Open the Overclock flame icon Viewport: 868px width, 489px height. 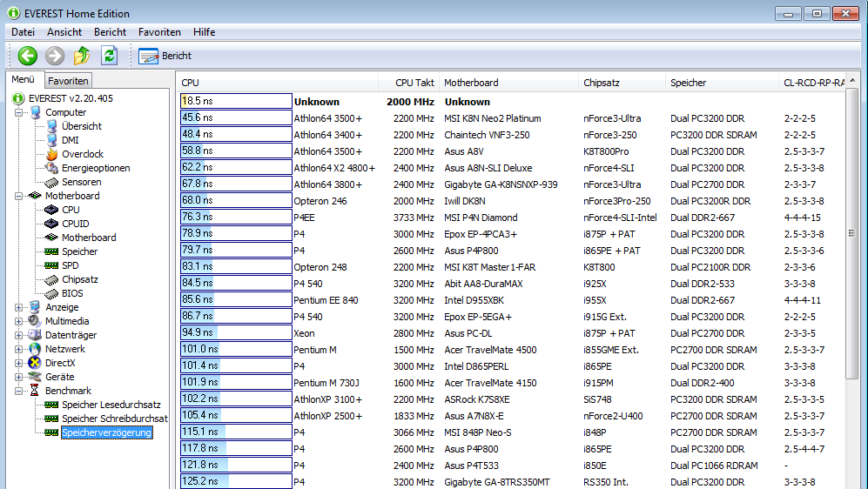(x=52, y=154)
